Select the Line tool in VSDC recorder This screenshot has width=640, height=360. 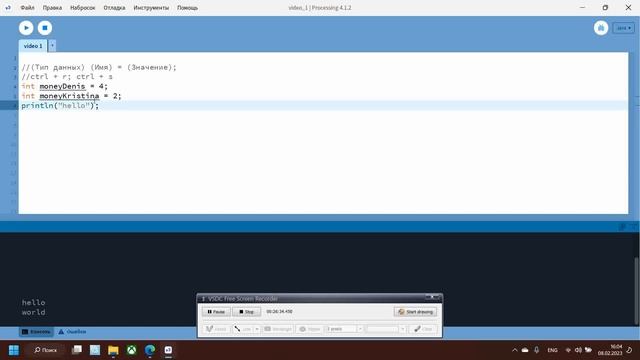(x=243, y=329)
